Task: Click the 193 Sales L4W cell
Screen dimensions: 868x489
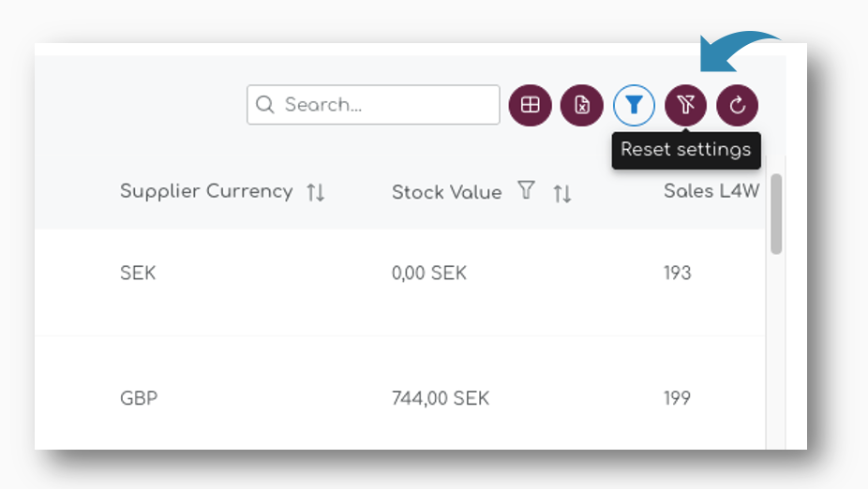Action: pos(677,274)
